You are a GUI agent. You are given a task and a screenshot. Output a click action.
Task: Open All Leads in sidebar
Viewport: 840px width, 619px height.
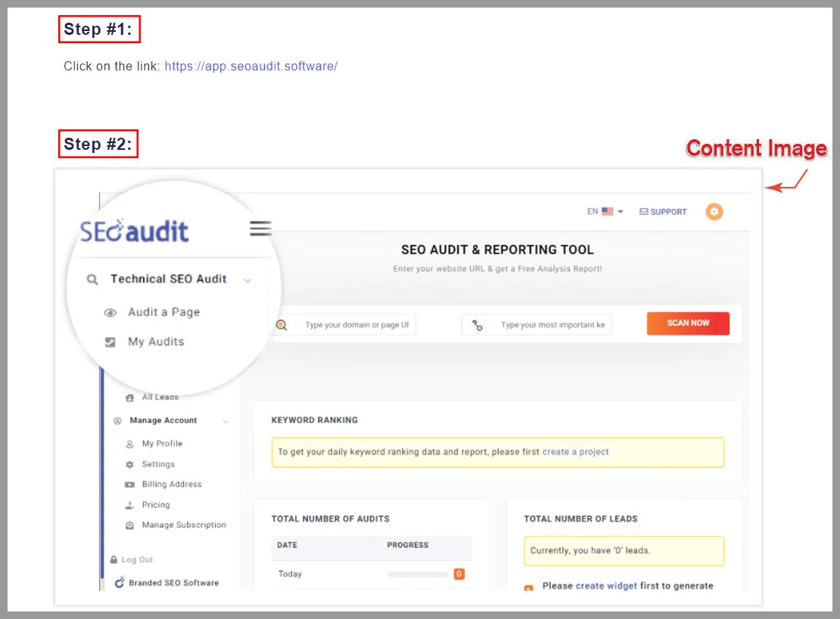point(160,397)
